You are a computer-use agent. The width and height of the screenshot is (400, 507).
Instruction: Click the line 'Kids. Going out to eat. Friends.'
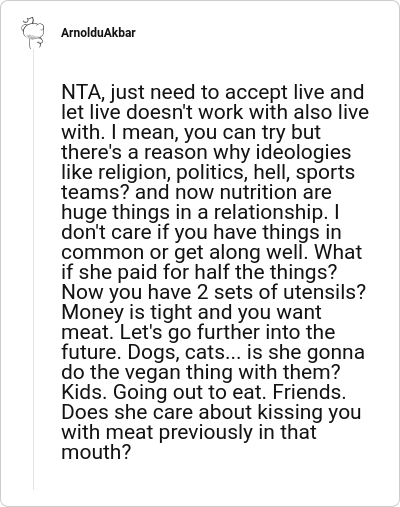coord(204,392)
